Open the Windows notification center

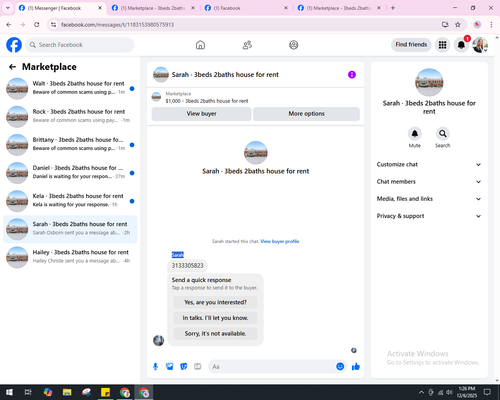pos(487,392)
